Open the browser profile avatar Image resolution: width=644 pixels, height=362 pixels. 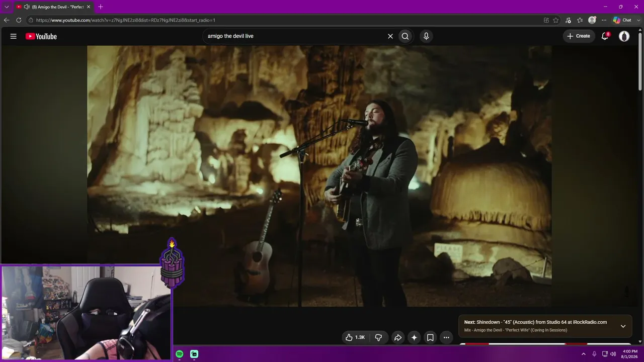[592, 20]
